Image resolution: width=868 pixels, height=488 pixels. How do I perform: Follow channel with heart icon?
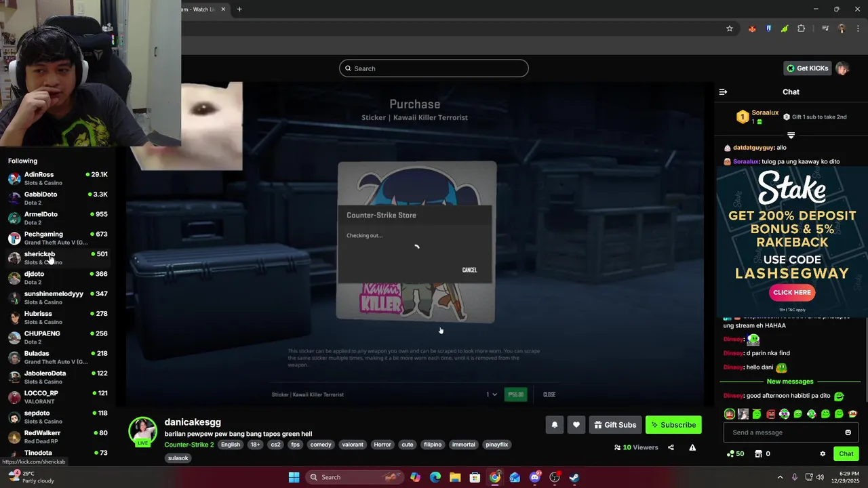pos(576,425)
